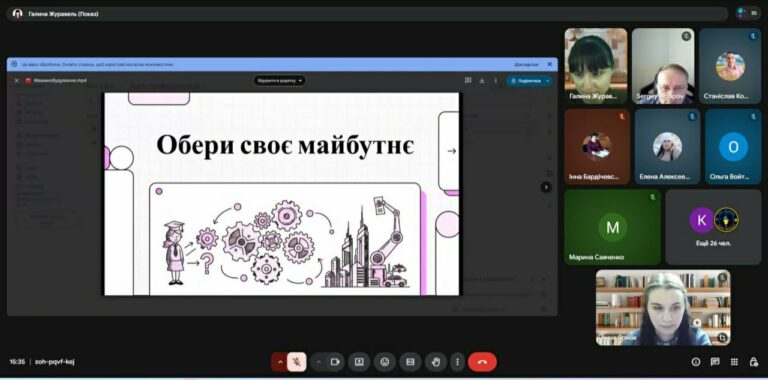Select Марина Савченко participant tile
Viewport: 768px width, 380px height.
612,227
